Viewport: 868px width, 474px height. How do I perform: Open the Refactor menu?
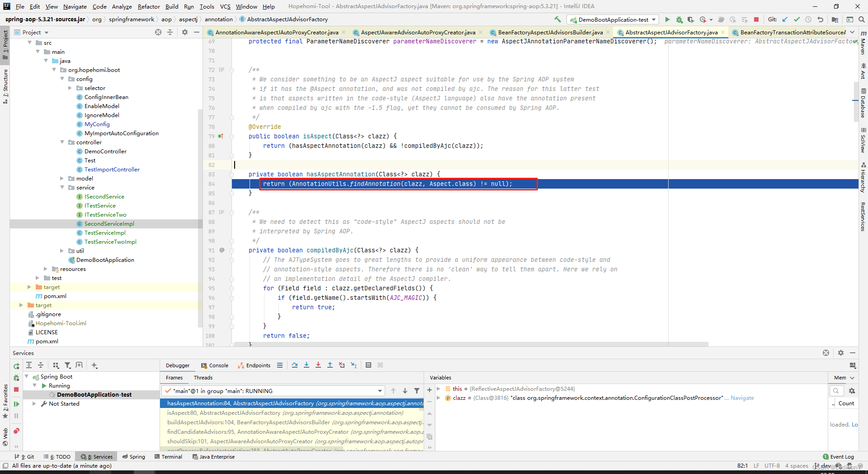149,6
